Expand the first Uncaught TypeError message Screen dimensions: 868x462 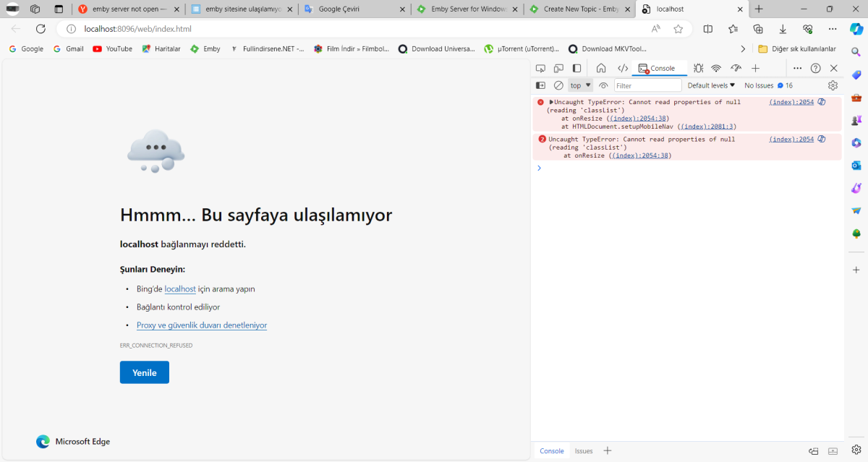553,101
